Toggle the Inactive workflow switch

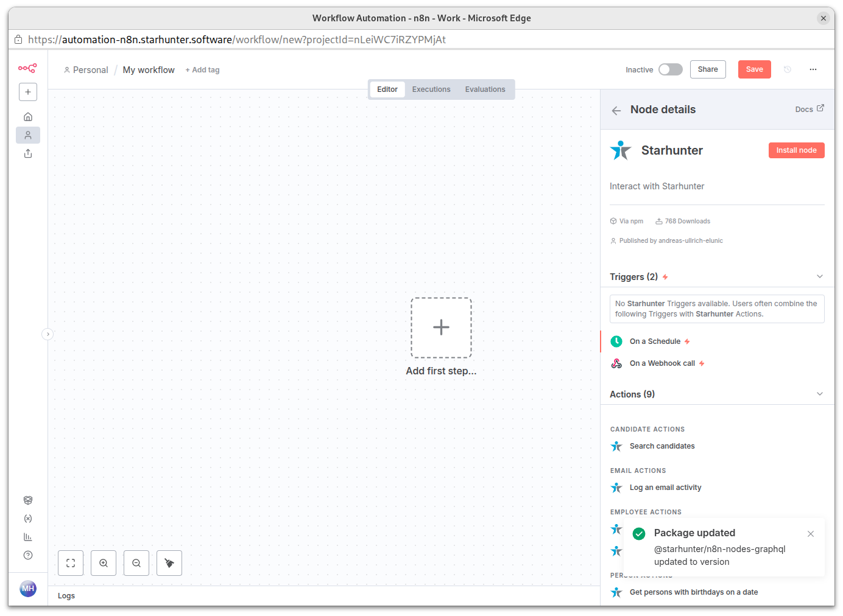tap(670, 69)
